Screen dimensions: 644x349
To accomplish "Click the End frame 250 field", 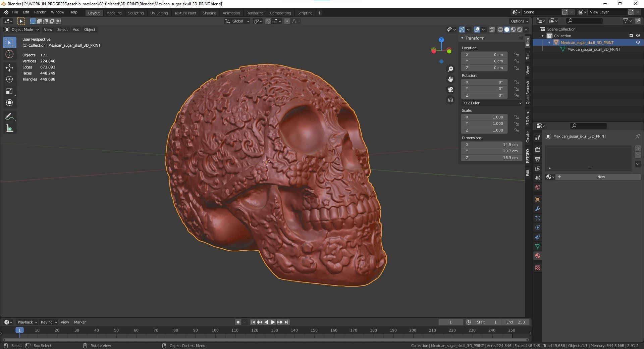I will [516, 322].
